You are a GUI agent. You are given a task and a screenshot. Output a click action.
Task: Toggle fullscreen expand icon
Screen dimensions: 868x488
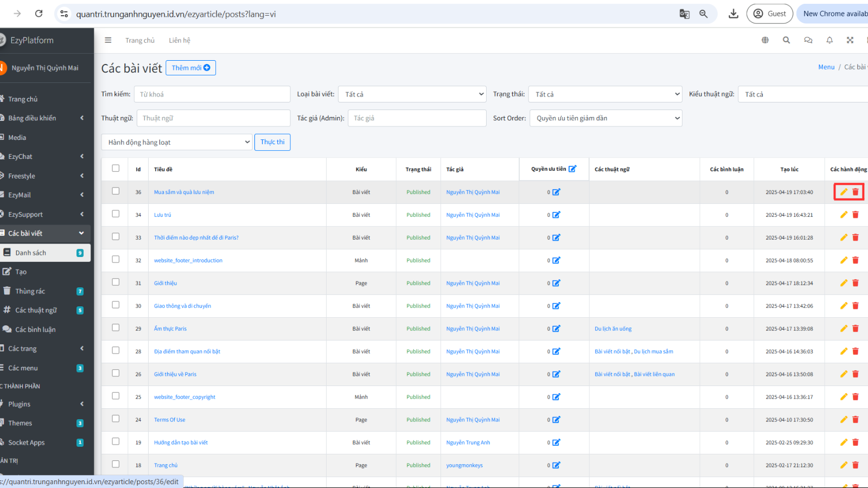point(850,40)
